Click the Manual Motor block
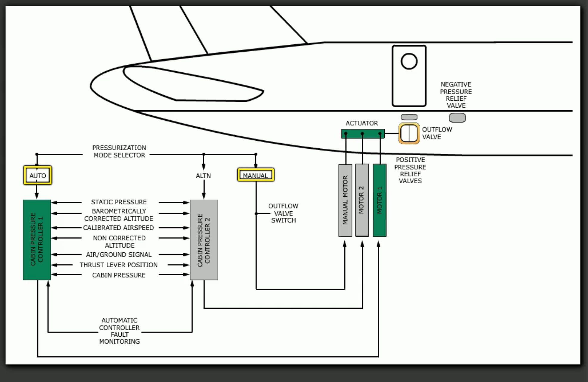This screenshot has width=588, height=382. coord(345,200)
